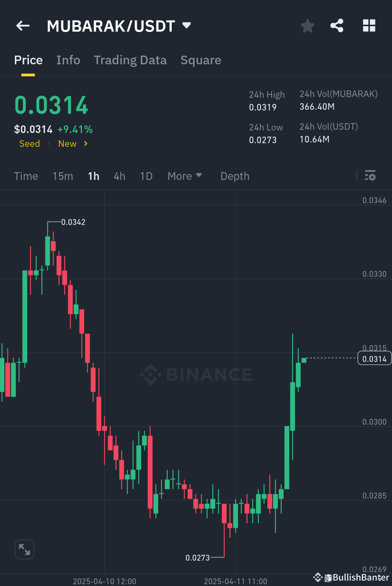Select the Time chart mode
The width and height of the screenshot is (392, 586).
pyautogui.click(x=26, y=176)
